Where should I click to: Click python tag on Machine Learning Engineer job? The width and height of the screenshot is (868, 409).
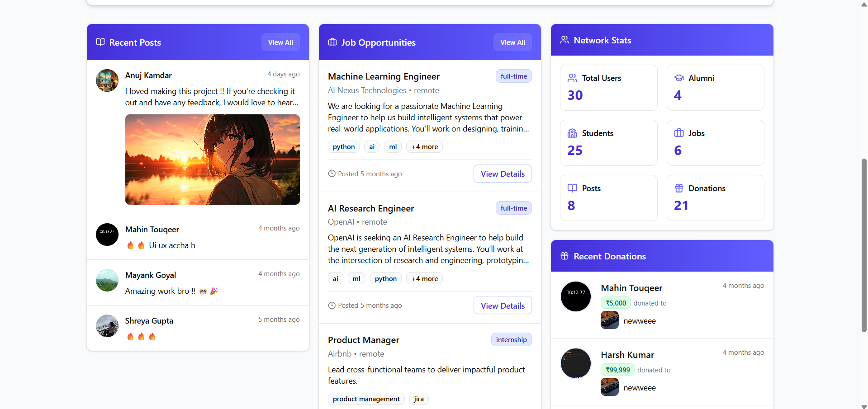tap(344, 147)
